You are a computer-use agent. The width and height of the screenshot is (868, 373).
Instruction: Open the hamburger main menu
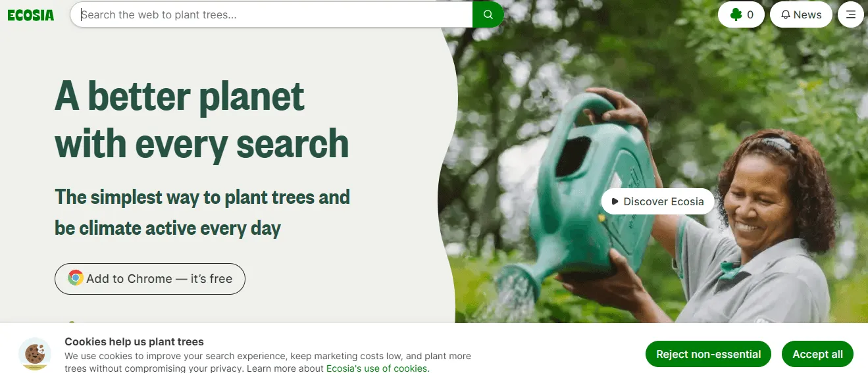(851, 14)
